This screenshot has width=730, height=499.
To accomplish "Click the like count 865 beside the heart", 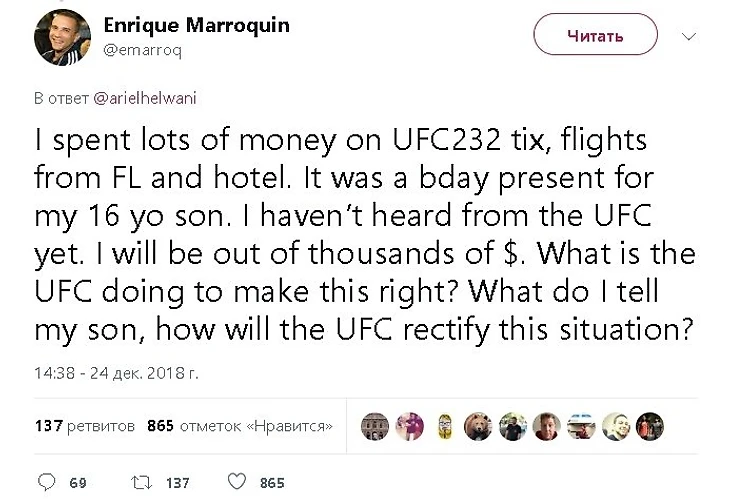I will pyautogui.click(x=272, y=483).
